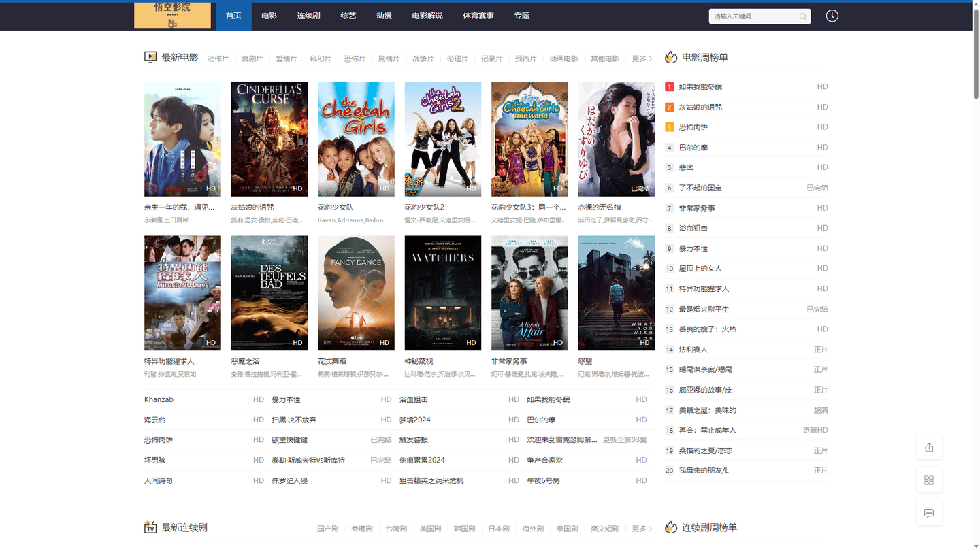
Task: Click the 悟空影院 site logo
Action: [172, 15]
